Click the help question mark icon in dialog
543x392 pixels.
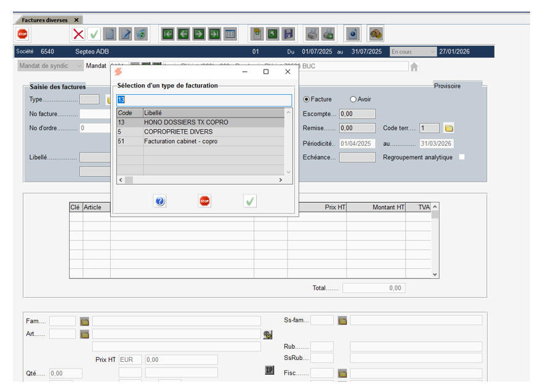click(160, 201)
